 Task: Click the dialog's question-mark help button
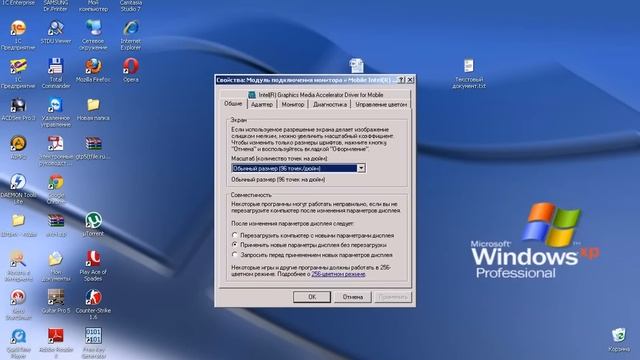pyautogui.click(x=402, y=80)
